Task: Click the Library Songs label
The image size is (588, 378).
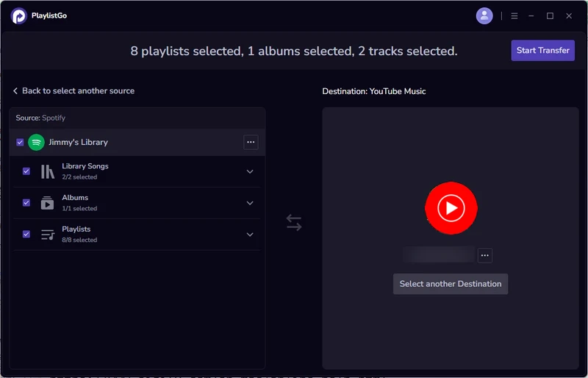Action: click(85, 166)
